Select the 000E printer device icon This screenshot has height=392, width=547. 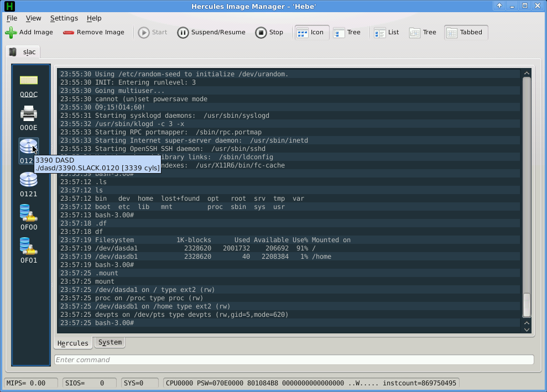point(29,118)
